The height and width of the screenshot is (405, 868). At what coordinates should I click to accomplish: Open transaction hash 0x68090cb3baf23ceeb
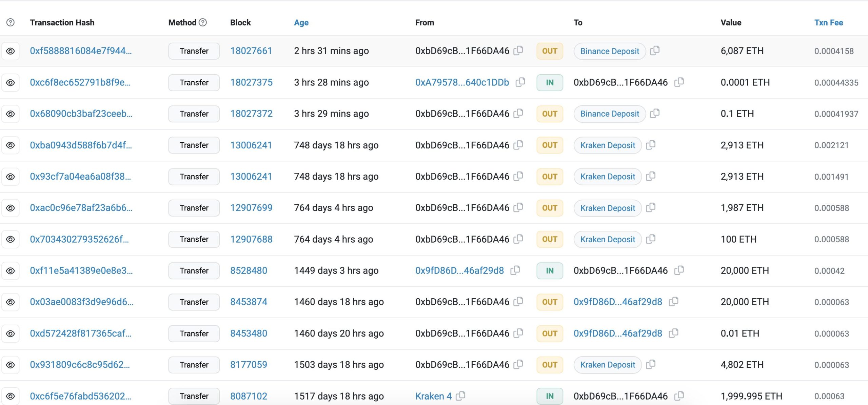81,114
